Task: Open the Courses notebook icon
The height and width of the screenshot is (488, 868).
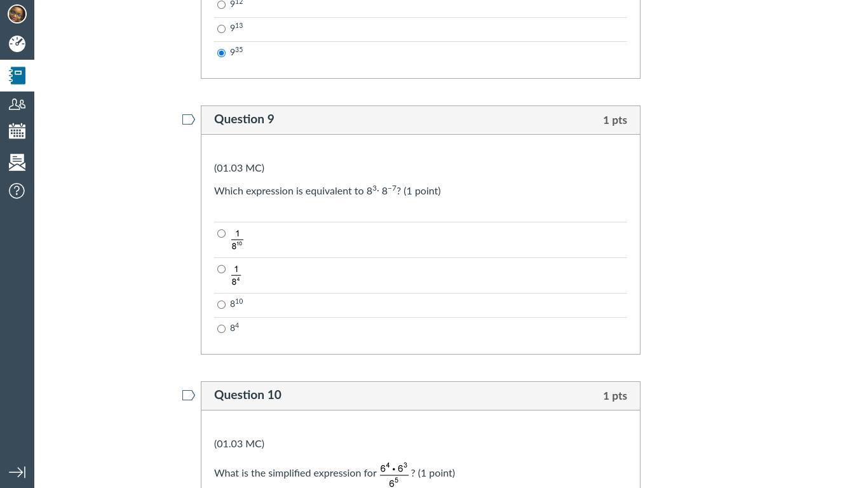Action: (17, 76)
